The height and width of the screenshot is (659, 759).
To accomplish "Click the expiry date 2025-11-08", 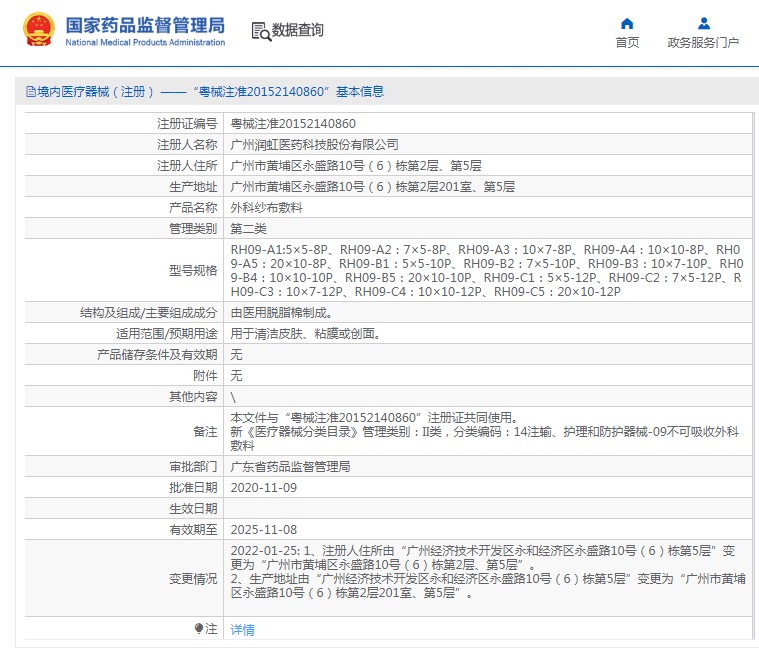I will (264, 530).
